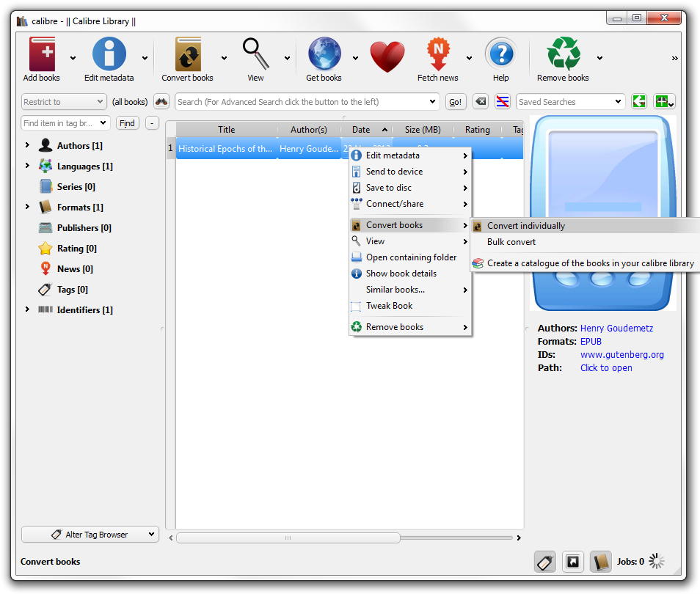Open the Restrict to dropdown
The width and height of the screenshot is (700, 594).
(x=64, y=102)
